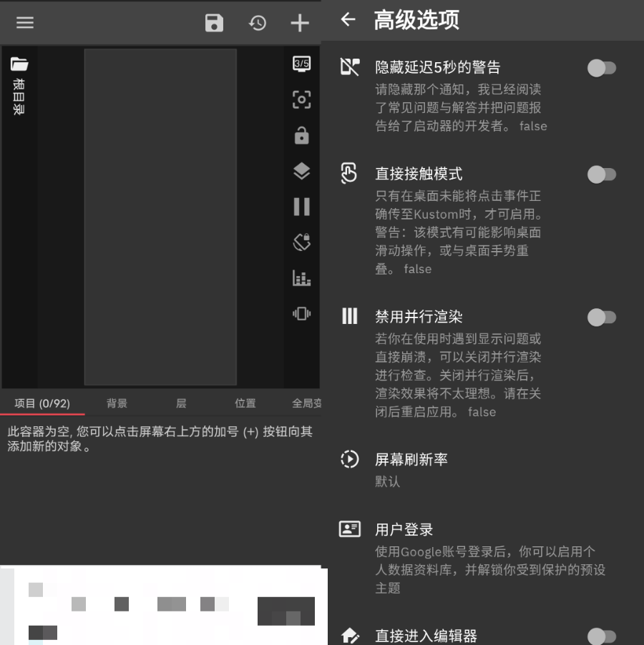Pause preview with the pause icon
The height and width of the screenshot is (645, 644).
302,207
